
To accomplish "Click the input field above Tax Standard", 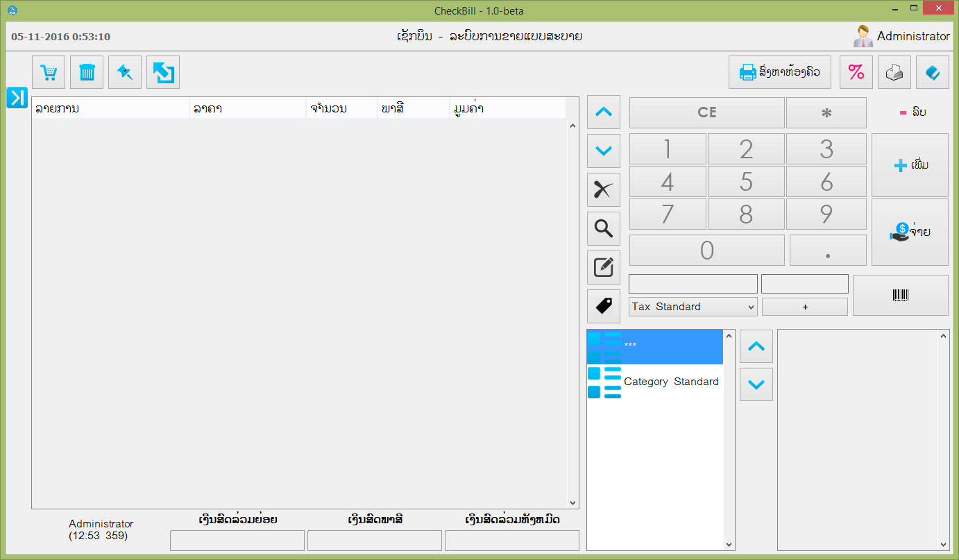I will pyautogui.click(x=693, y=284).
